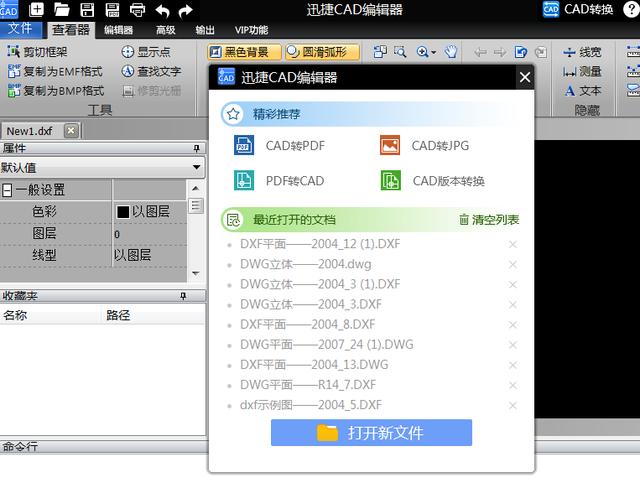Toggle 黑色背景 button

[x=244, y=52]
